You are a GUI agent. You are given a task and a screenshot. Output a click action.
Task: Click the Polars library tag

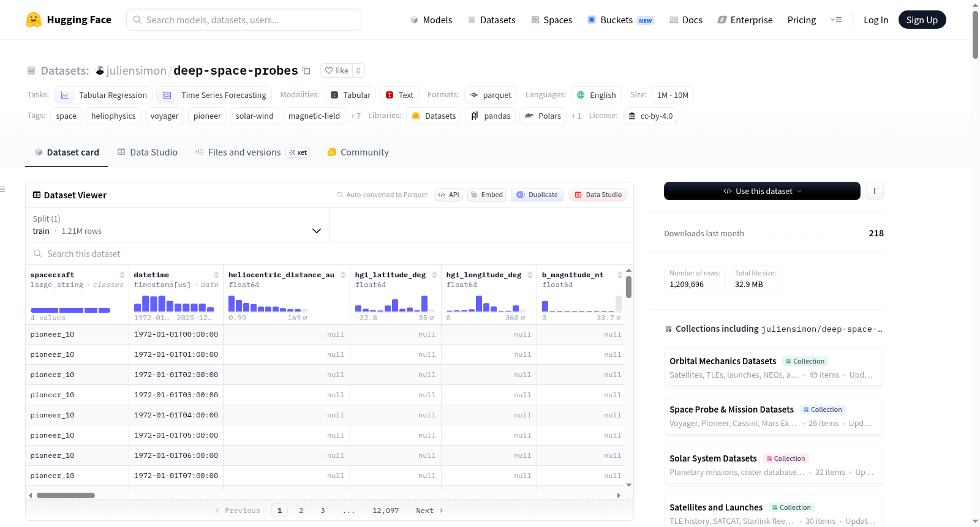click(x=543, y=116)
